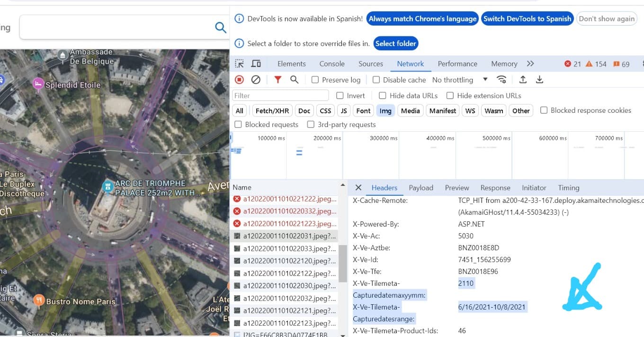
Task: Check the Disable cache checkbox
Action: [x=376, y=80]
